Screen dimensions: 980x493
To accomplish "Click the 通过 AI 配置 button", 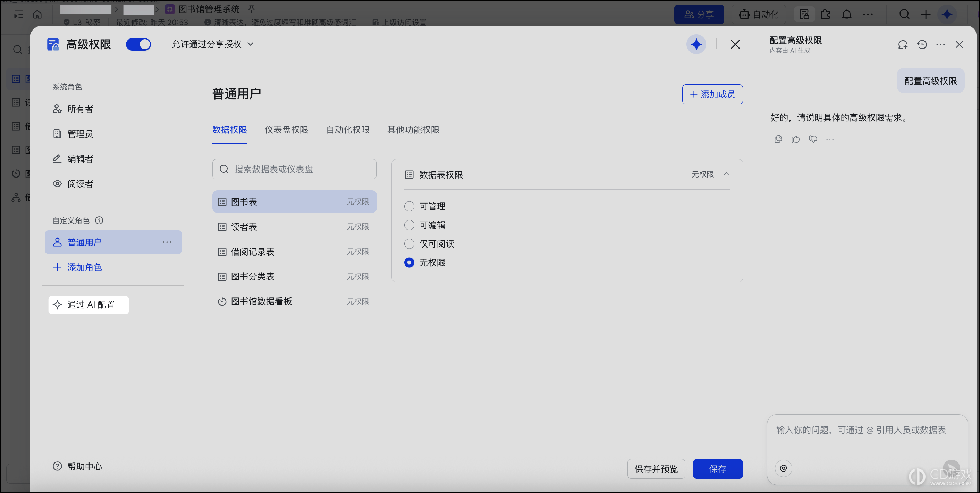I will point(88,305).
